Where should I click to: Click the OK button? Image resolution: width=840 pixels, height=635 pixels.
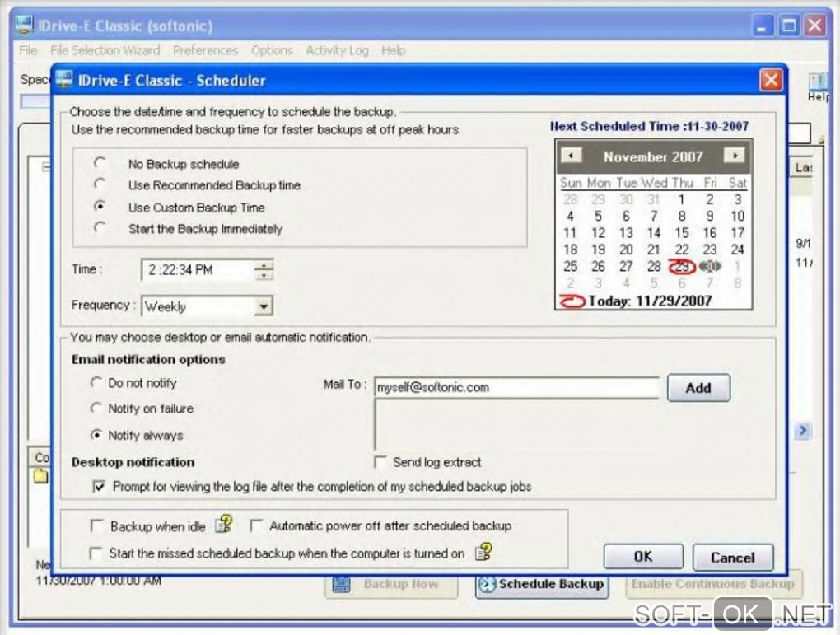pos(643,558)
